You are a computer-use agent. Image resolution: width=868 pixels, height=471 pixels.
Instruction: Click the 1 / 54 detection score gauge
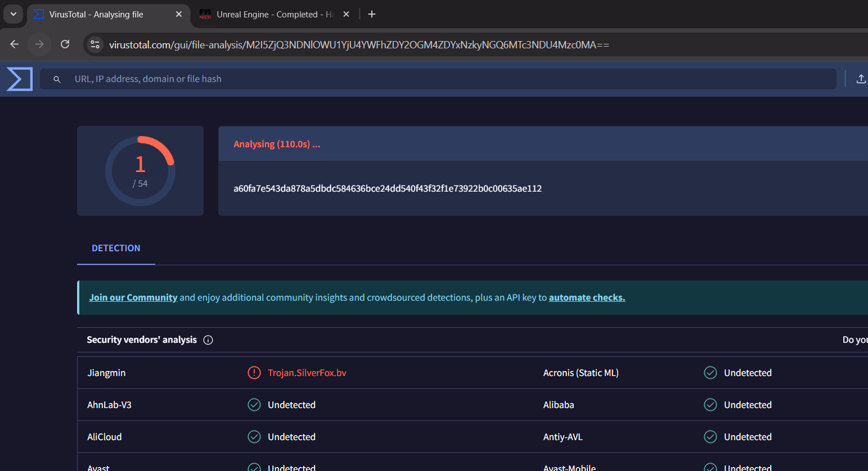coord(140,171)
